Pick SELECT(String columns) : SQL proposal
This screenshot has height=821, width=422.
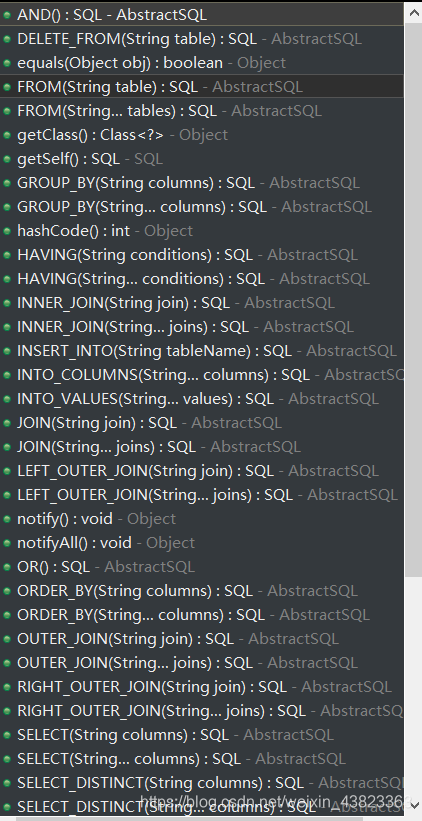202,735
